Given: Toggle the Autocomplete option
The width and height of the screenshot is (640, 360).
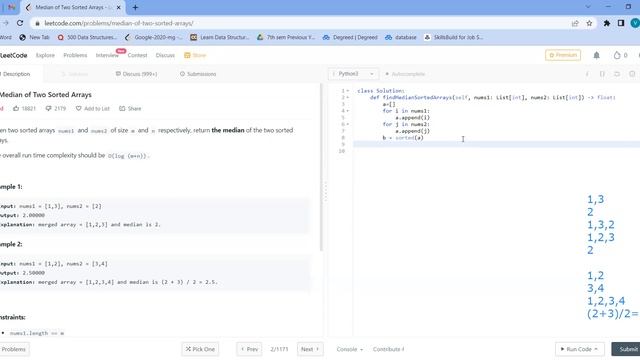Looking at the screenshot, I should click(405, 74).
